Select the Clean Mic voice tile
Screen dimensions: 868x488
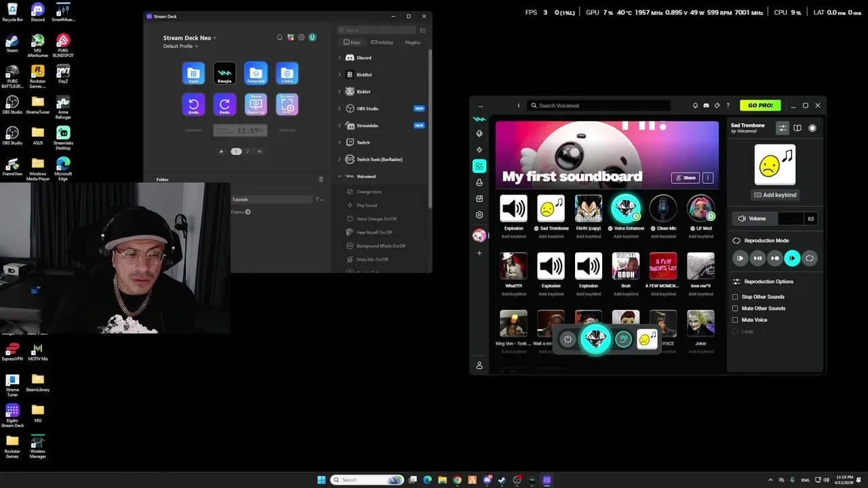pos(663,208)
